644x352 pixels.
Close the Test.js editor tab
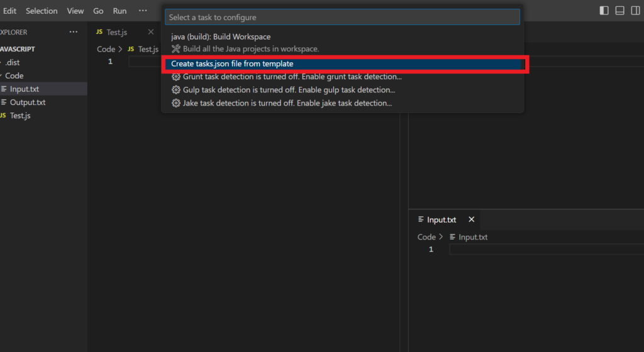point(150,32)
